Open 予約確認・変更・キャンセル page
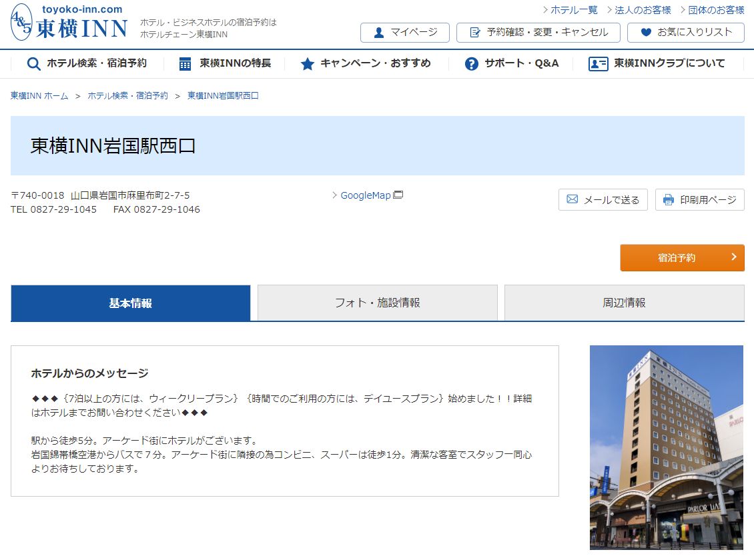Screen dimensions: 754x560 538,32
